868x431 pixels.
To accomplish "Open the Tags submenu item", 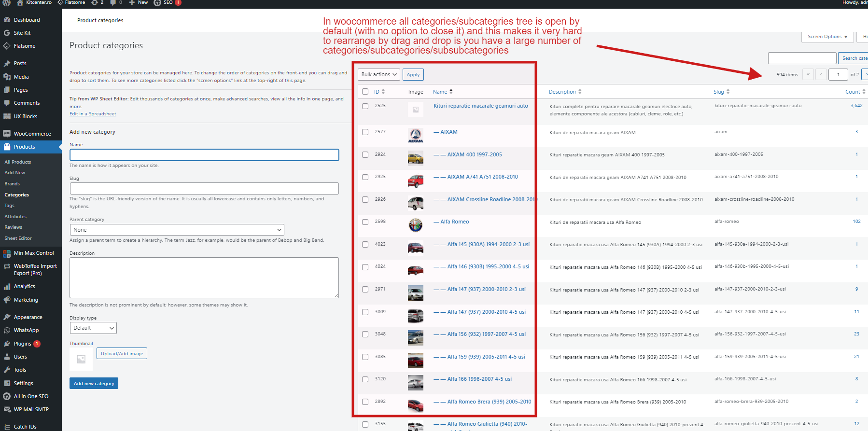I will [x=10, y=206].
